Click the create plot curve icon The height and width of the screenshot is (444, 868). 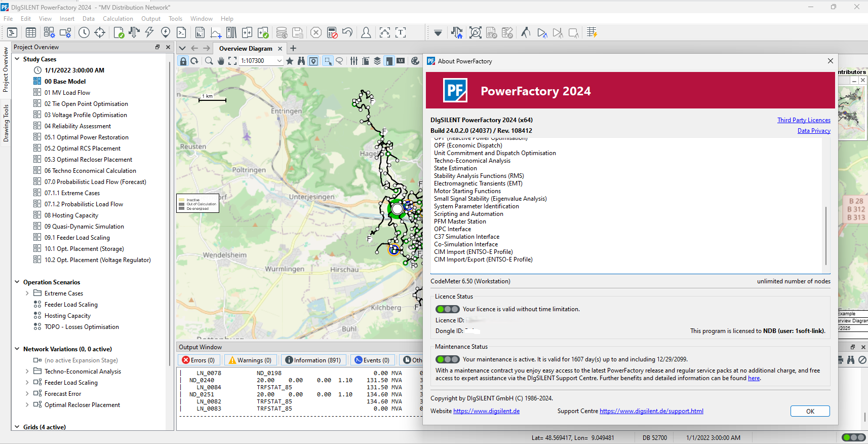point(216,32)
